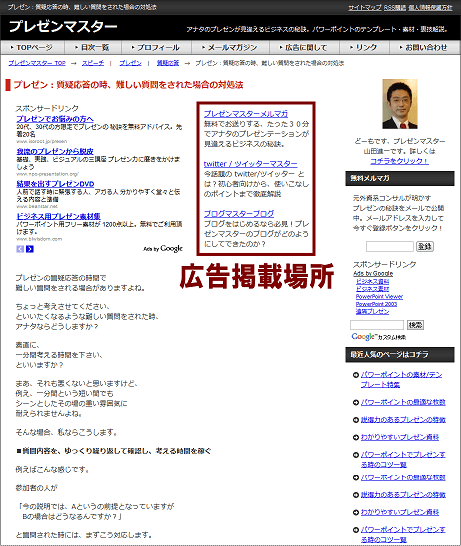Select お問い合わせ in the navigation bar

(x=424, y=47)
